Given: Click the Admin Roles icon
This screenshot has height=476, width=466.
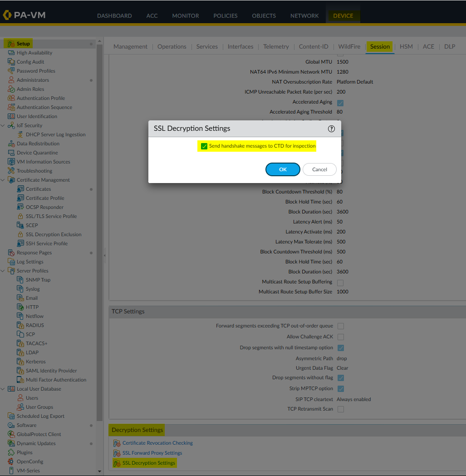Looking at the screenshot, I should coord(11,89).
